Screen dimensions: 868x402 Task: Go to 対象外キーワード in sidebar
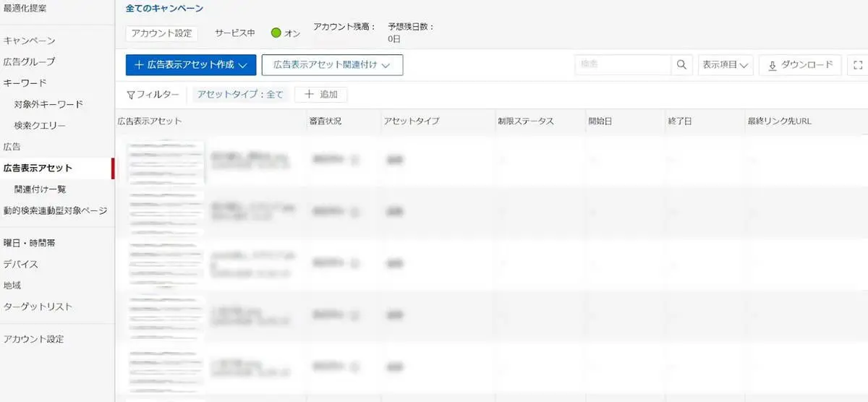[x=48, y=104]
